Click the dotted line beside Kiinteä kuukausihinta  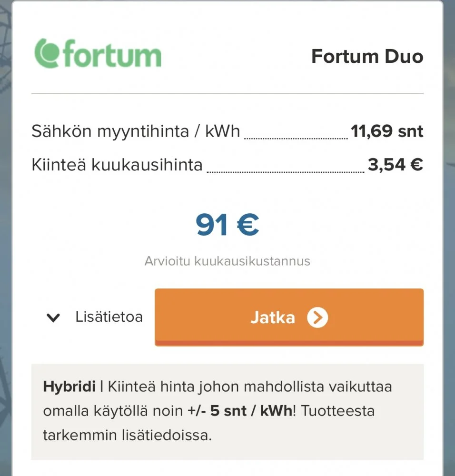[286, 172]
